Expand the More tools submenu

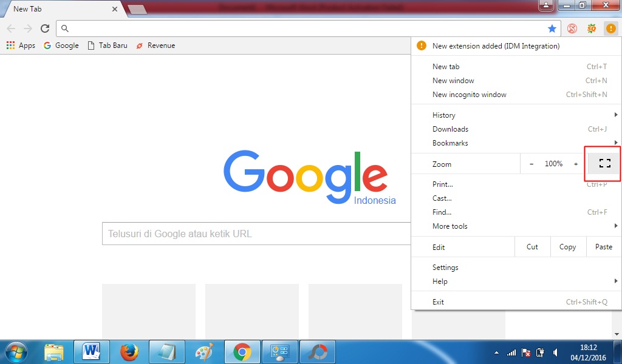(449, 226)
